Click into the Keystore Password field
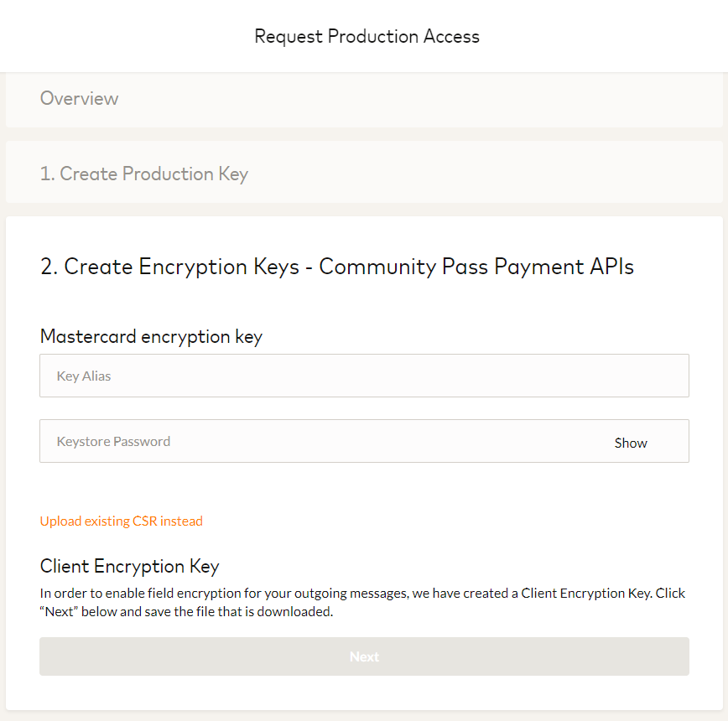728x721 pixels. click(319, 442)
